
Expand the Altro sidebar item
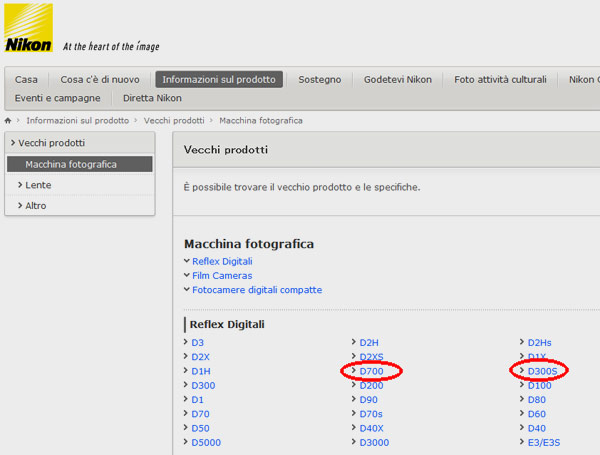point(36,206)
